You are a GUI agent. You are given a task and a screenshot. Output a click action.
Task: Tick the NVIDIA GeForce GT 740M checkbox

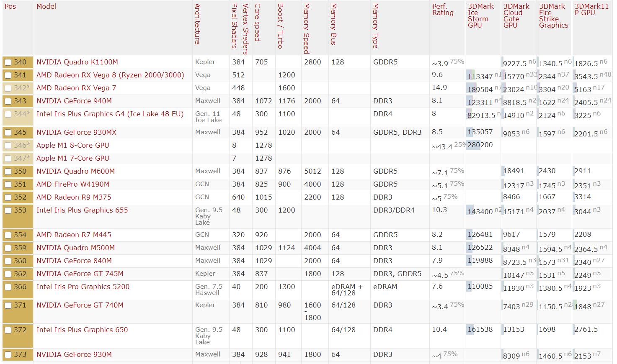coord(8,305)
